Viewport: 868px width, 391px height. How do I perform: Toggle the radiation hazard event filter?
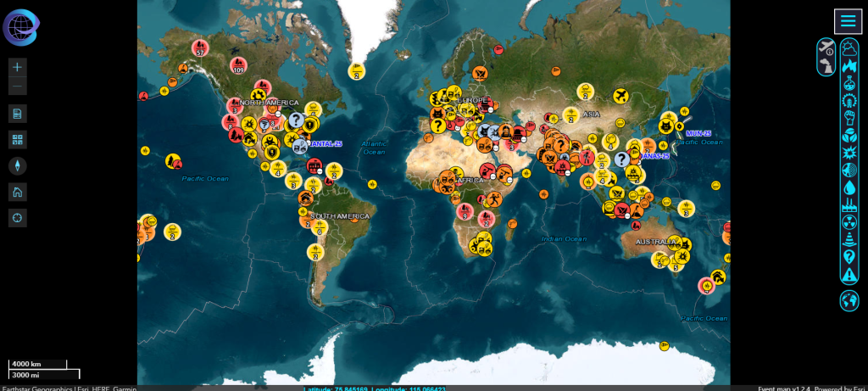849,222
